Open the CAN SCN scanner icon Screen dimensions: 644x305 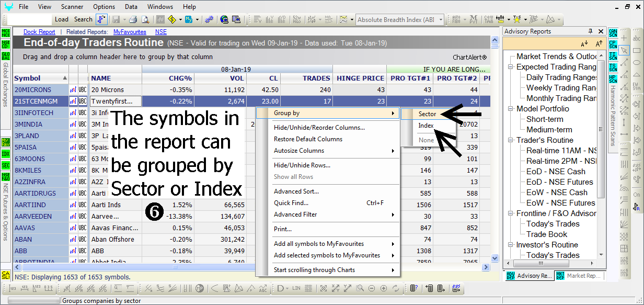613,33
